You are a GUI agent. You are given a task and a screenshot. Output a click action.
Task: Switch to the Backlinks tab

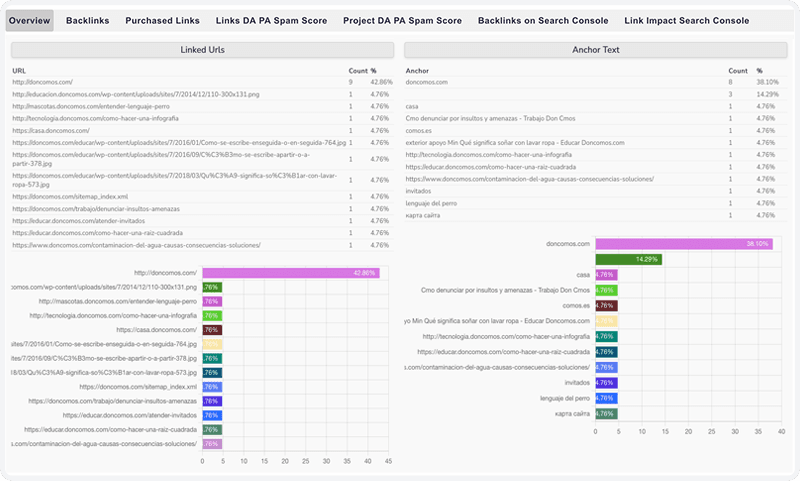coord(87,21)
